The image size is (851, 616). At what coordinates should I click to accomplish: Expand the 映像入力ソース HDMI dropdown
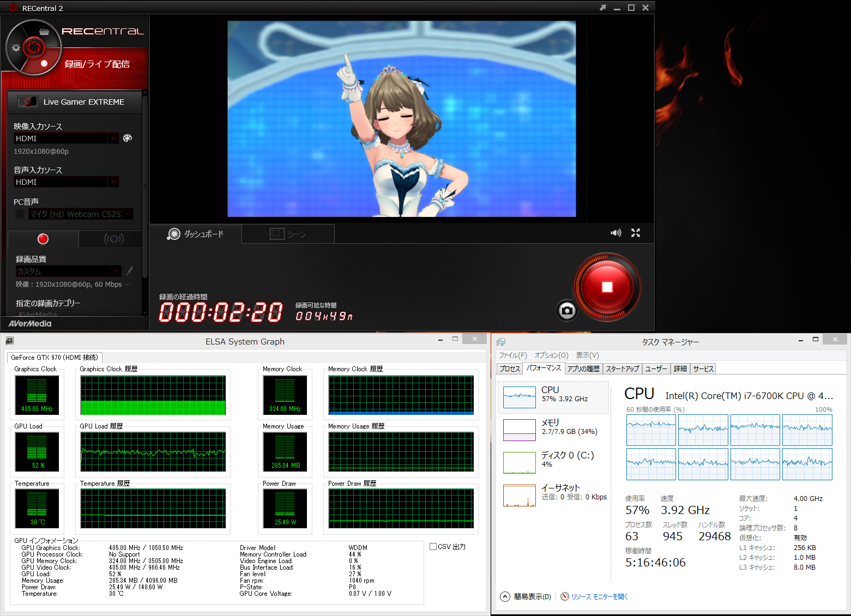[113, 138]
